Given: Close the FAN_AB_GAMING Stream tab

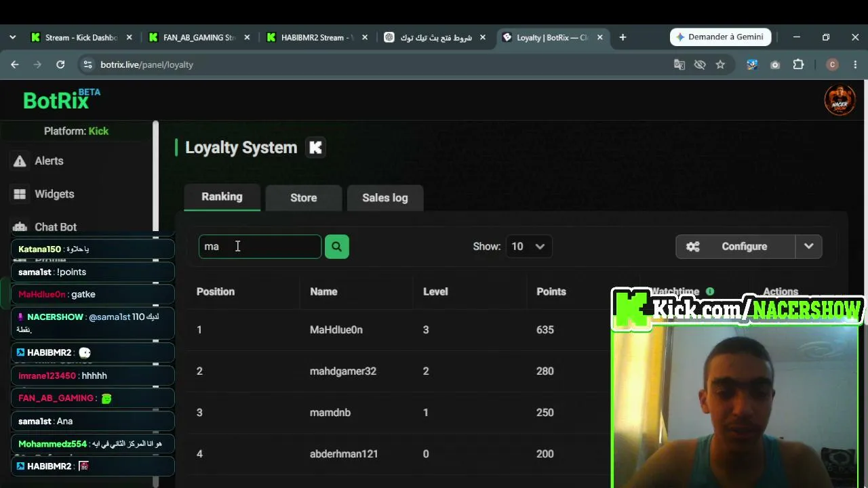Looking at the screenshot, I should pos(247,37).
